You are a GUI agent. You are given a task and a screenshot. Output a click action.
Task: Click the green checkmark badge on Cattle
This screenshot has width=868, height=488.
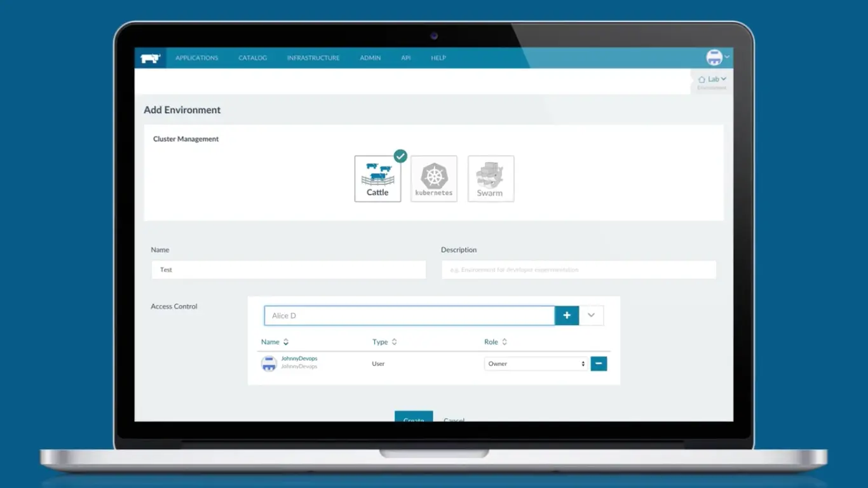tap(400, 156)
